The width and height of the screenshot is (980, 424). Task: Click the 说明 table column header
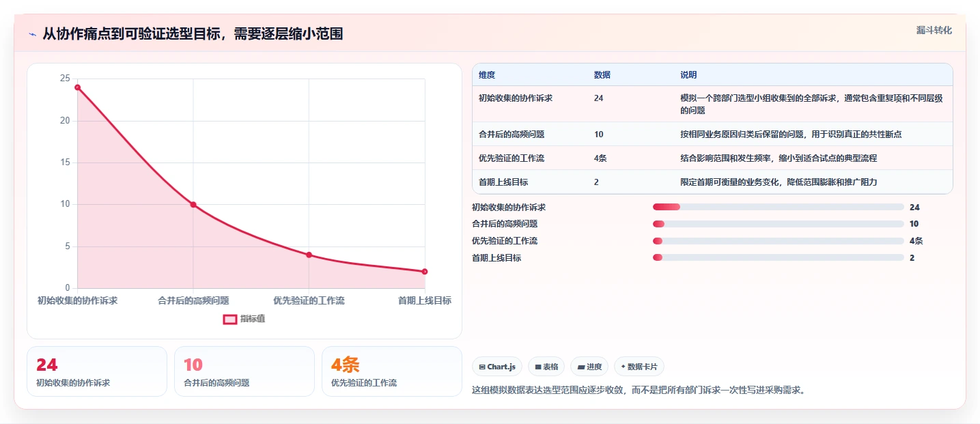(688, 74)
